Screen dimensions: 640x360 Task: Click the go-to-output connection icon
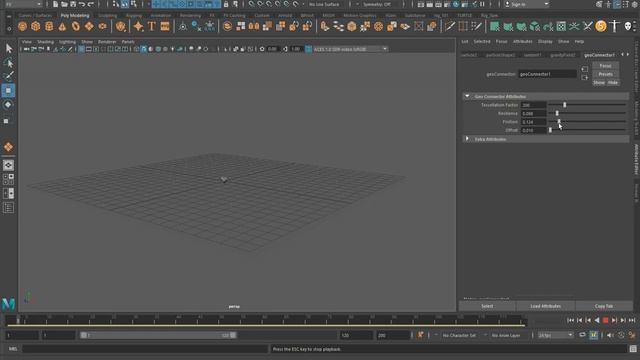pyautogui.click(x=584, y=78)
